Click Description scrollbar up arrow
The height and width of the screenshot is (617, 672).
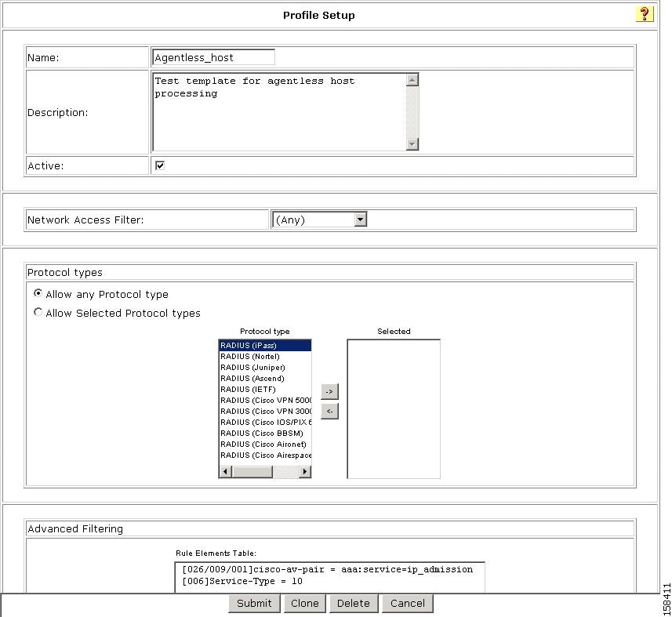coord(412,80)
